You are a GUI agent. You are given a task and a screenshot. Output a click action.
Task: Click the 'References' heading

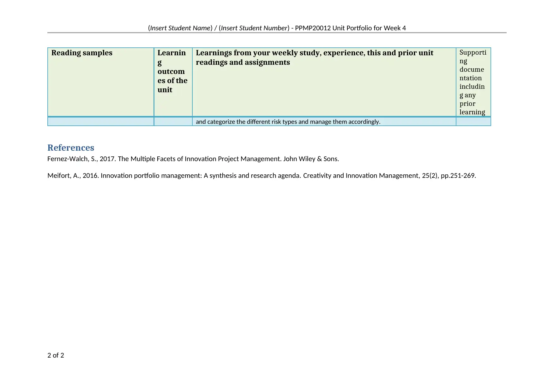pos(71,148)
